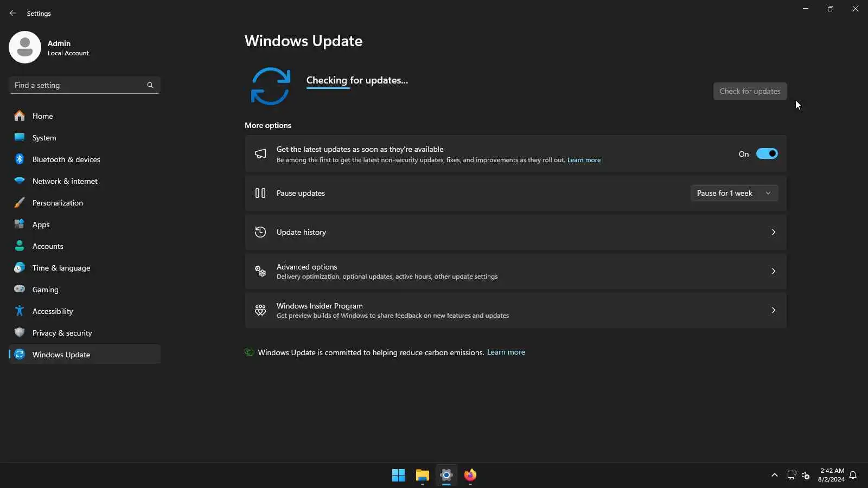Expand Update history chevron

pyautogui.click(x=774, y=232)
